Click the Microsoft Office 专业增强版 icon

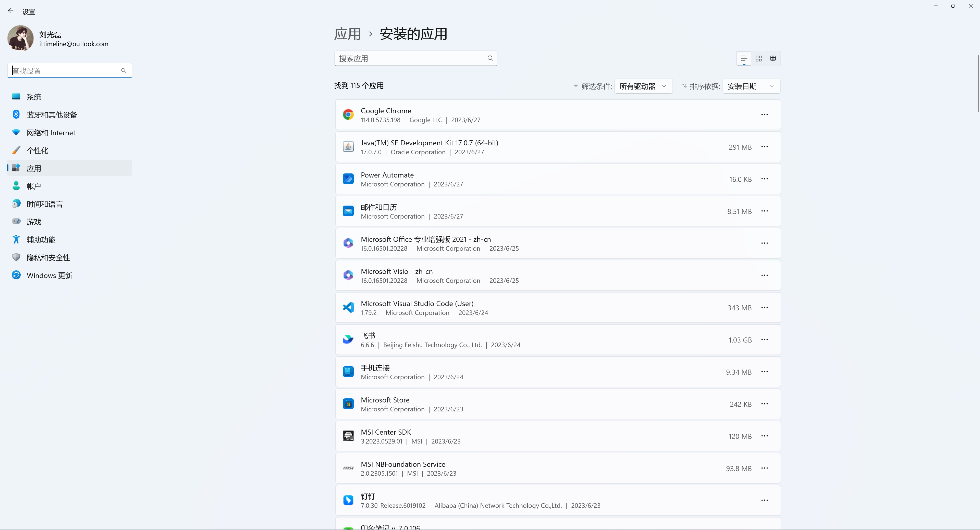348,243
